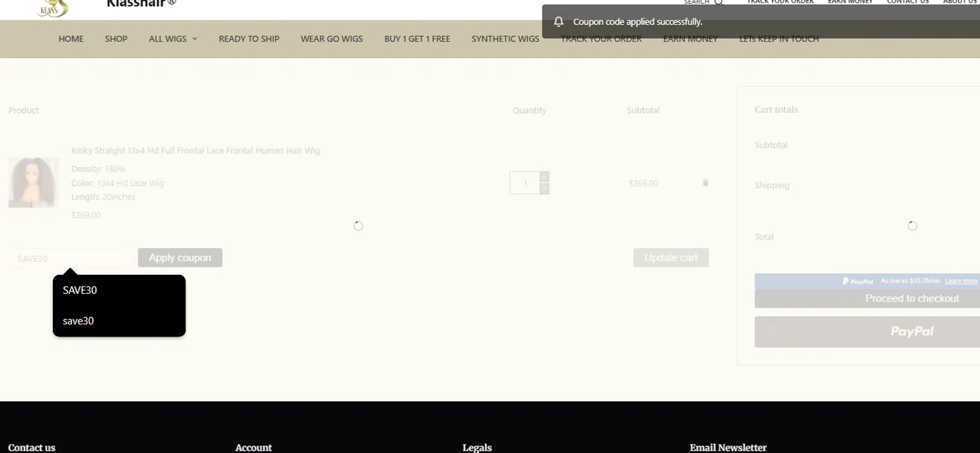980x453 pixels.
Task: Click the bell icon in the coupon notification
Action: 559,22
